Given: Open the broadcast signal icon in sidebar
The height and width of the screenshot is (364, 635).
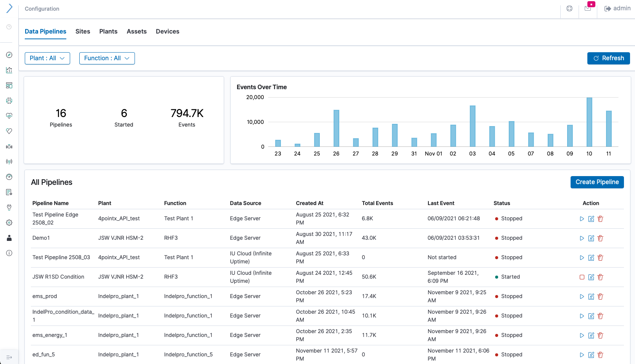Looking at the screenshot, I should 9,162.
